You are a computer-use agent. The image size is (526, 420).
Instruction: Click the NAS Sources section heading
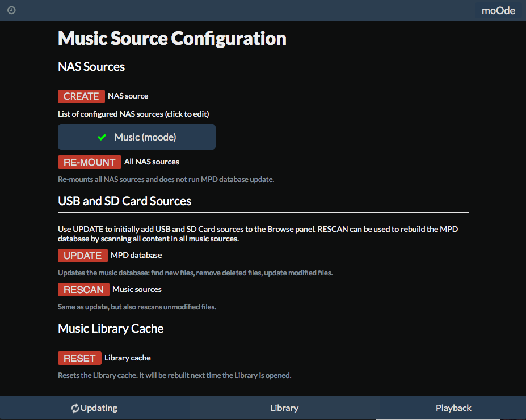[91, 66]
